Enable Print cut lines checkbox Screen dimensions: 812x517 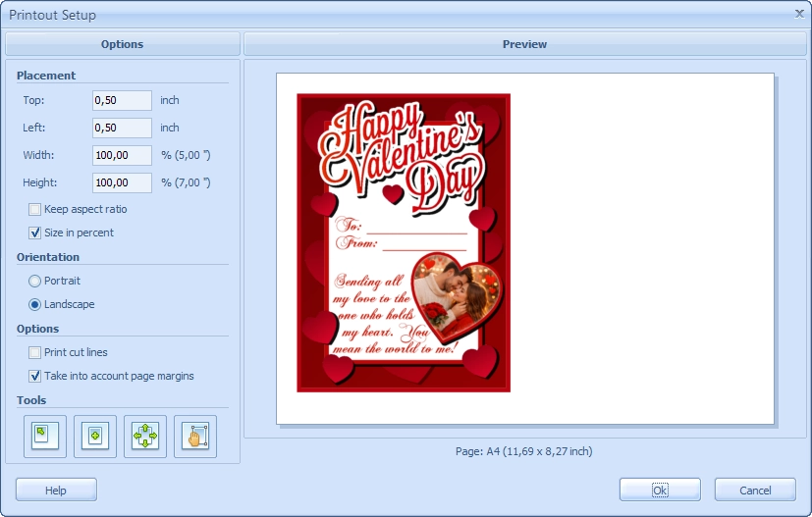[x=35, y=352]
